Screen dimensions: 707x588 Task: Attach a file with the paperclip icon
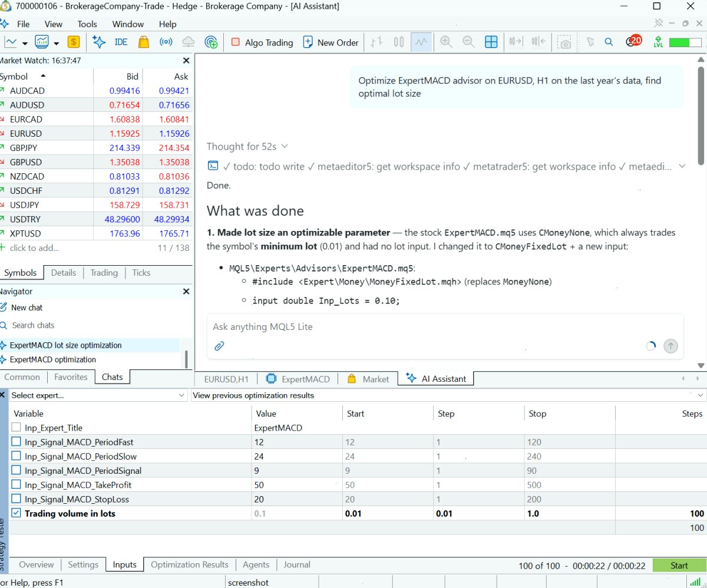219,346
